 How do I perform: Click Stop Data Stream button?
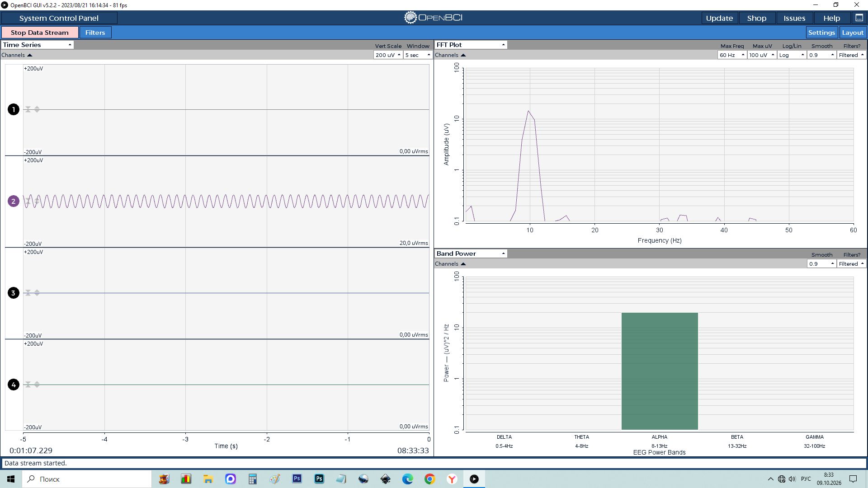40,33
